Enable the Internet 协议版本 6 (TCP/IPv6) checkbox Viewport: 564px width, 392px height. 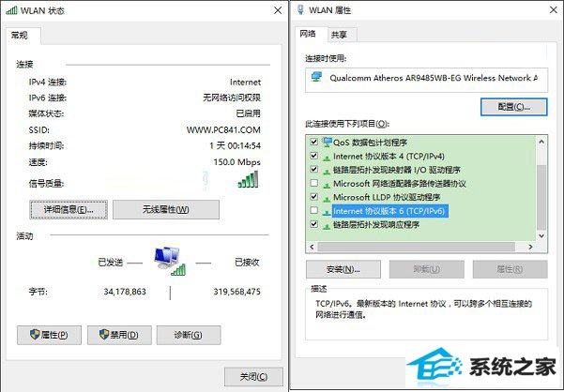point(314,210)
